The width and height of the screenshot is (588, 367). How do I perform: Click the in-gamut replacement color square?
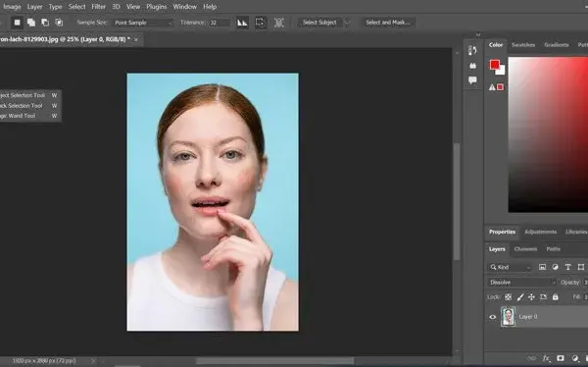click(500, 87)
